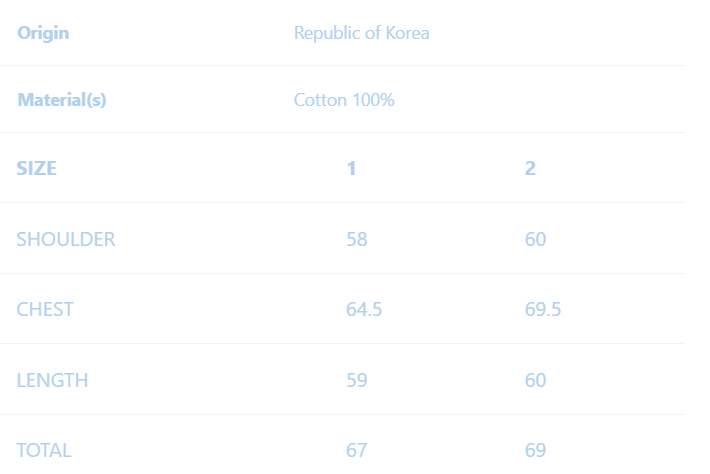Select the 60 in the LENGTH row

tap(536, 380)
